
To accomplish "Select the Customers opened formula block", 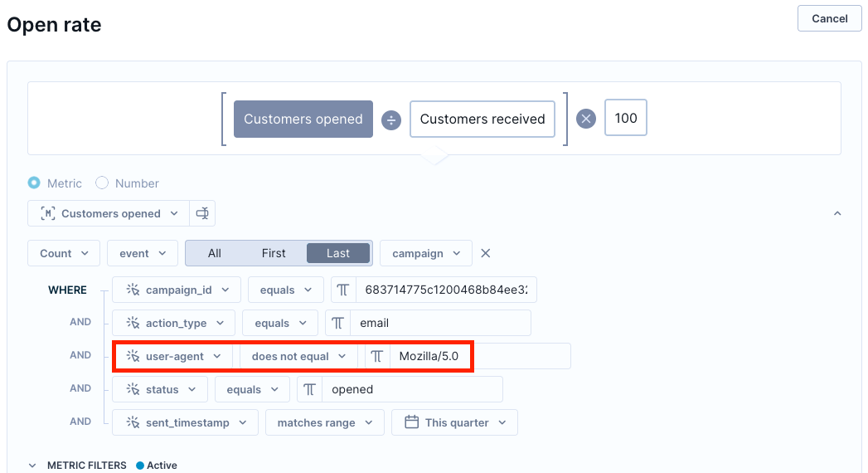I will coord(303,119).
